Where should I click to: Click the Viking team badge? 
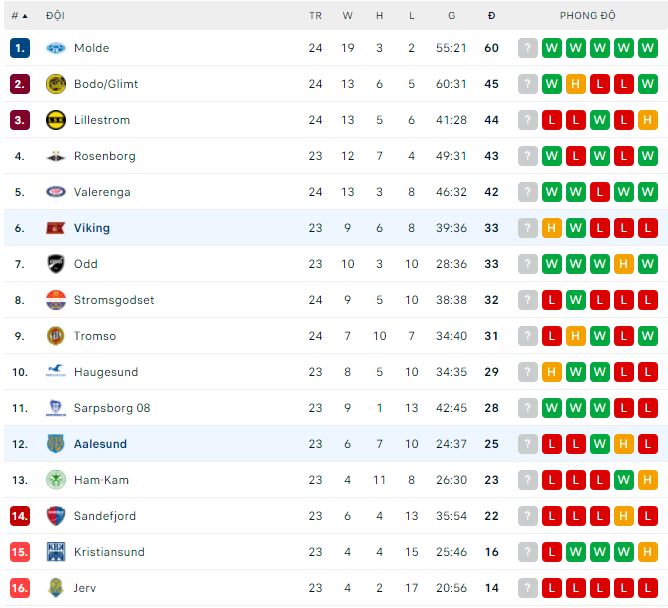point(56,228)
